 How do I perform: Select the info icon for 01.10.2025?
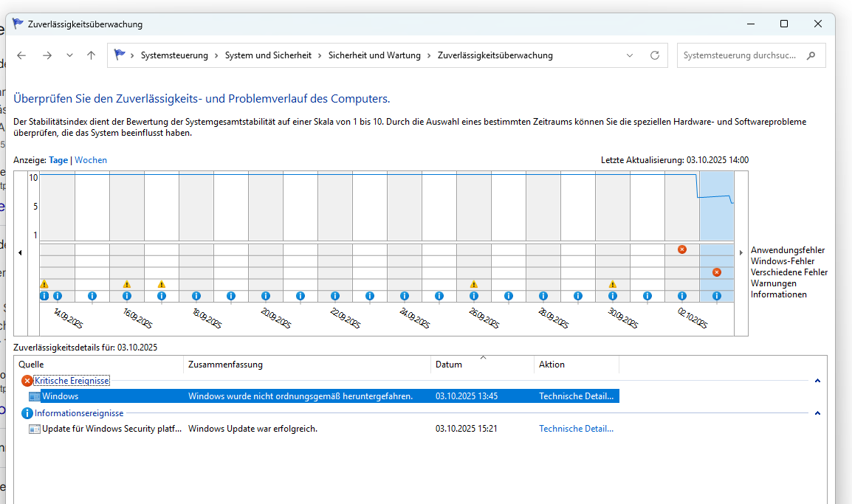[x=647, y=296]
